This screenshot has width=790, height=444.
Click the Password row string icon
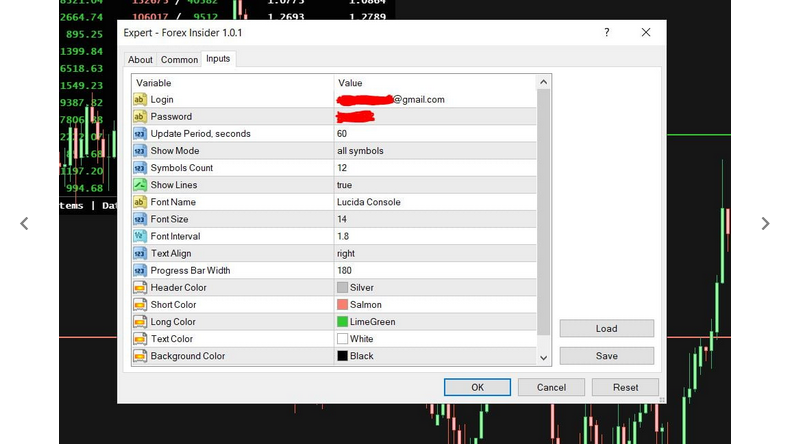coord(140,116)
